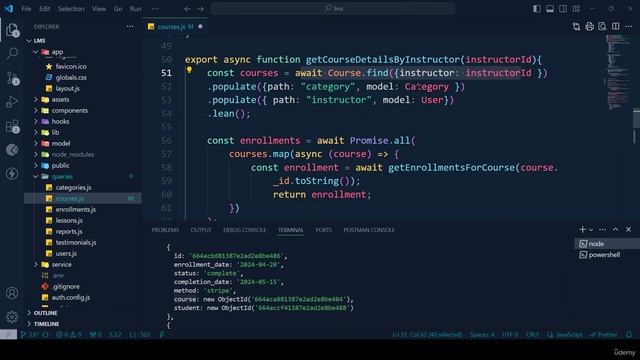Select the node terminal instance
Image resolution: width=640 pixels, height=360 pixels.
tap(607, 244)
